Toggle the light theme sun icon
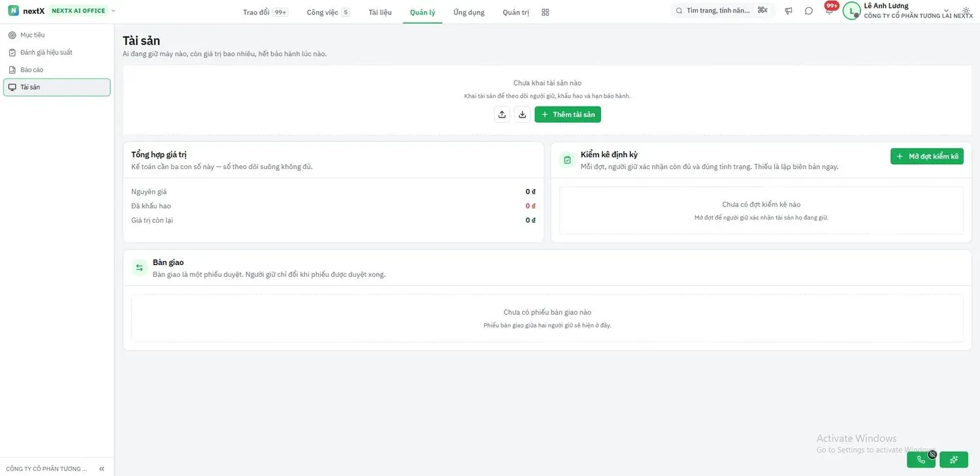This screenshot has height=476, width=980. point(966,10)
